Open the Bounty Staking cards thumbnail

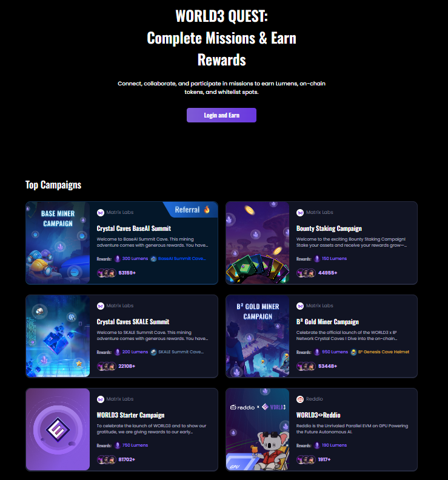pyautogui.click(x=258, y=243)
